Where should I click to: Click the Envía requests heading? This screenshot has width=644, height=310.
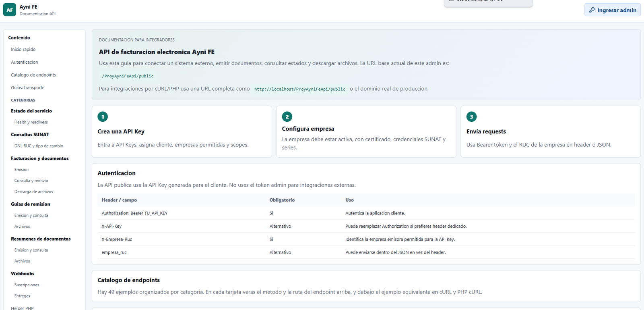point(486,131)
